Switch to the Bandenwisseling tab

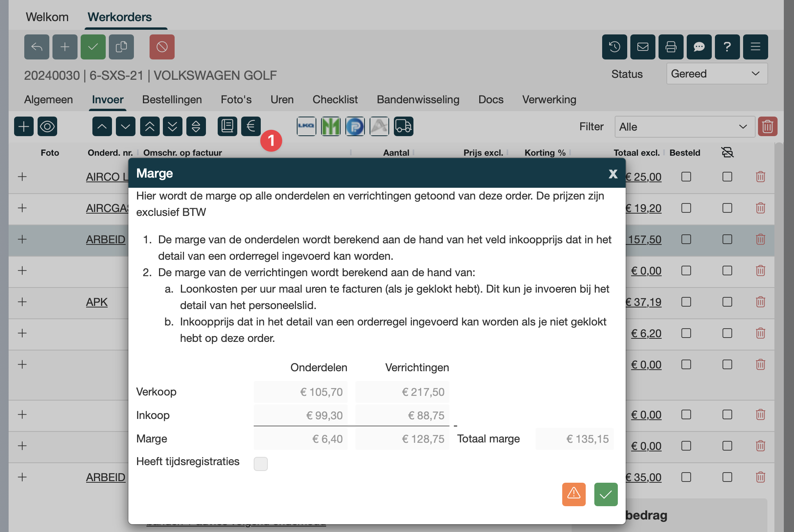click(418, 99)
